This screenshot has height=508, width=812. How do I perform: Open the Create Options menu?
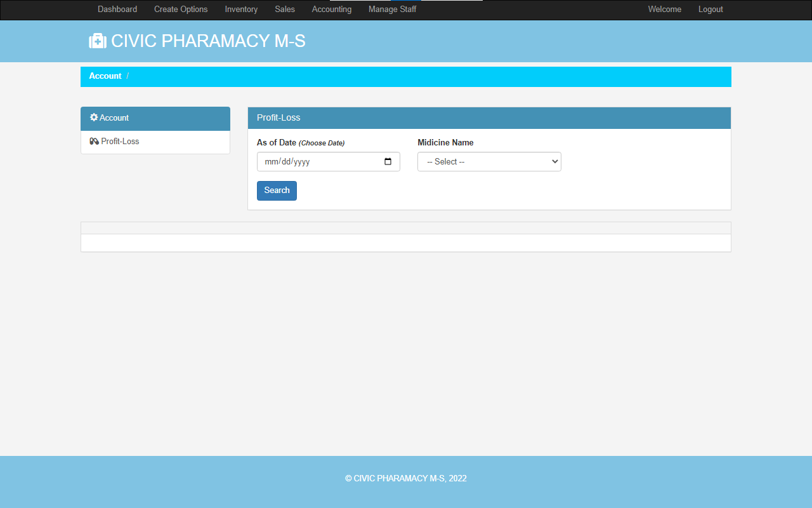[180, 9]
